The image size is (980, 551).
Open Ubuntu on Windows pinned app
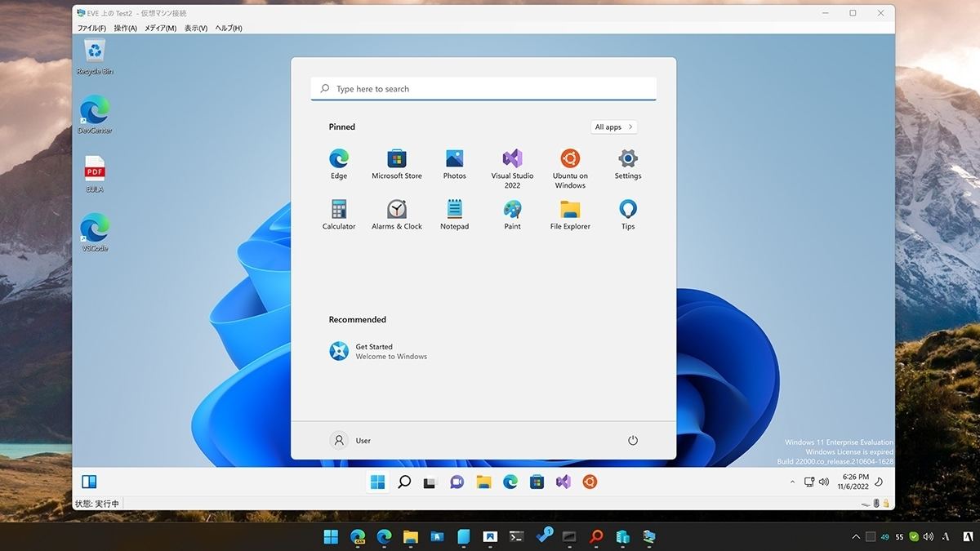click(x=570, y=169)
